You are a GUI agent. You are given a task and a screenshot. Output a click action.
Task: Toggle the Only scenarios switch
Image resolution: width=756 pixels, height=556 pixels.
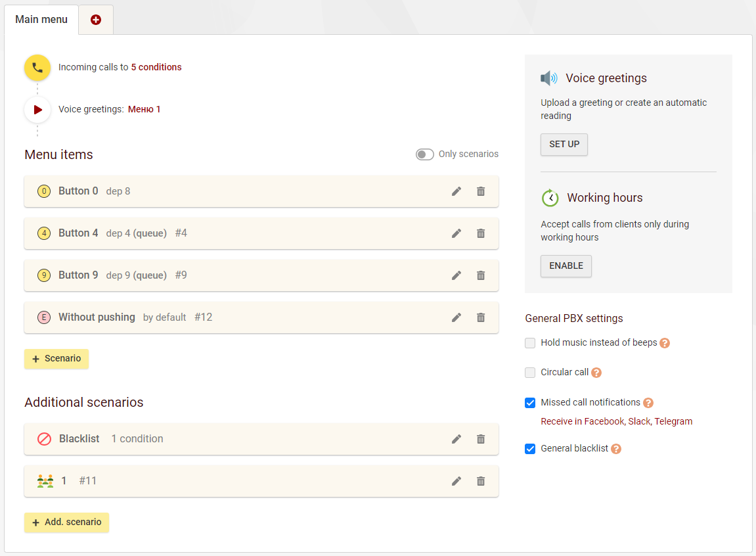click(x=425, y=154)
